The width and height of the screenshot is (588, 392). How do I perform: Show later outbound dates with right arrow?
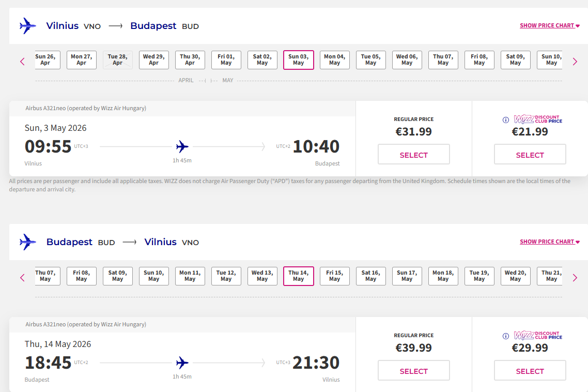575,62
